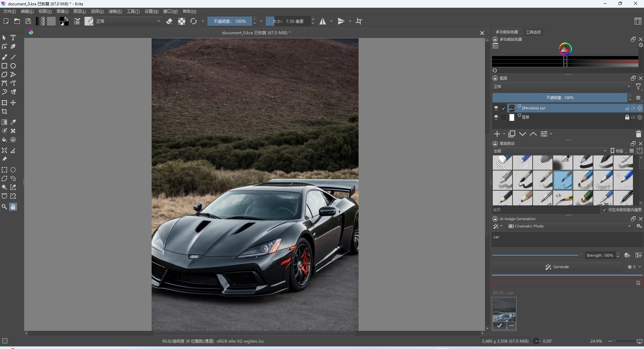This screenshot has height=349, width=644.
Task: Select the Freehand Brush tool
Action: point(4,57)
